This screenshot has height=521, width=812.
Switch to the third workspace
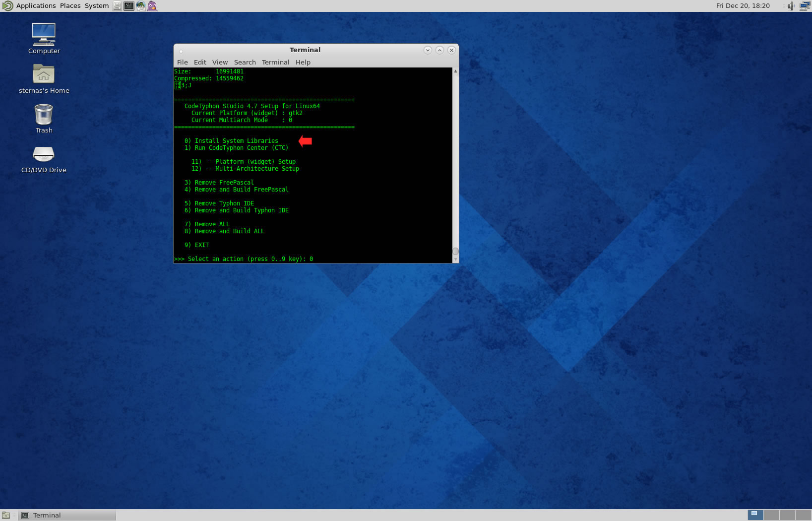coord(787,515)
